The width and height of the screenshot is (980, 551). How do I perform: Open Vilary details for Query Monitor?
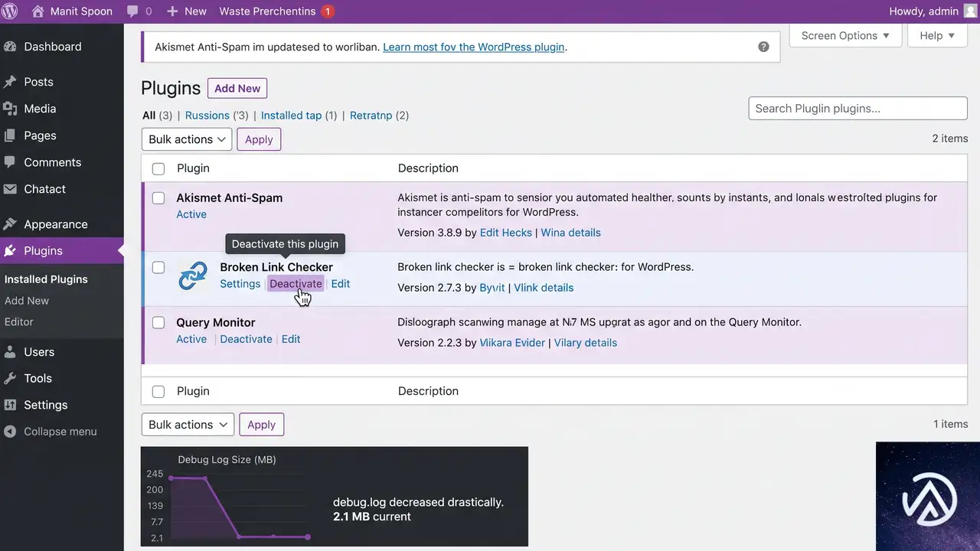pyautogui.click(x=586, y=343)
